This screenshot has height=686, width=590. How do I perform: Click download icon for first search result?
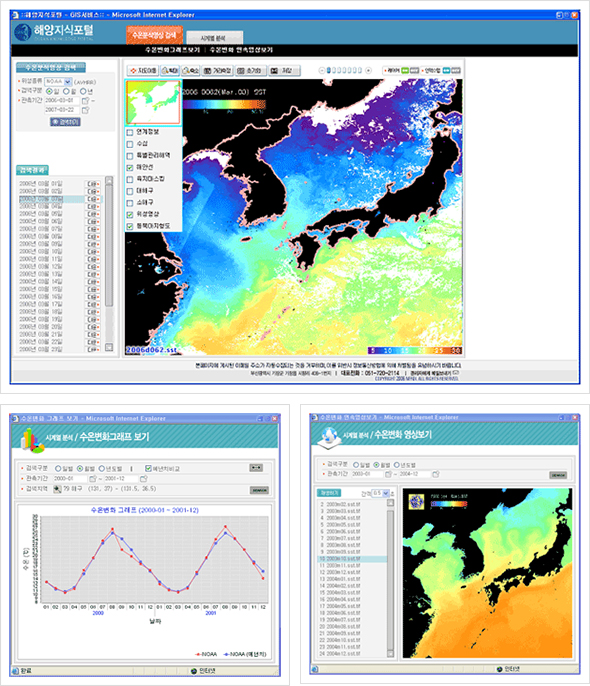tap(93, 184)
